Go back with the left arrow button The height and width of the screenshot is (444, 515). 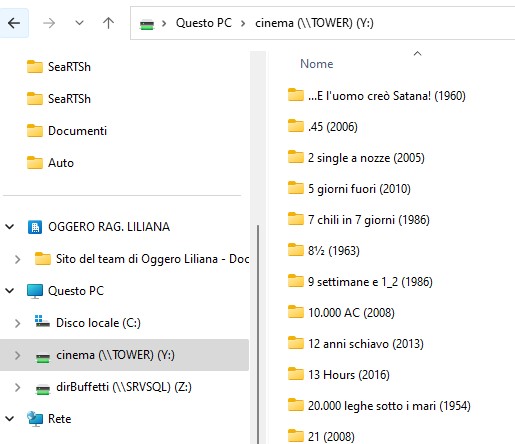pyautogui.click(x=14, y=23)
